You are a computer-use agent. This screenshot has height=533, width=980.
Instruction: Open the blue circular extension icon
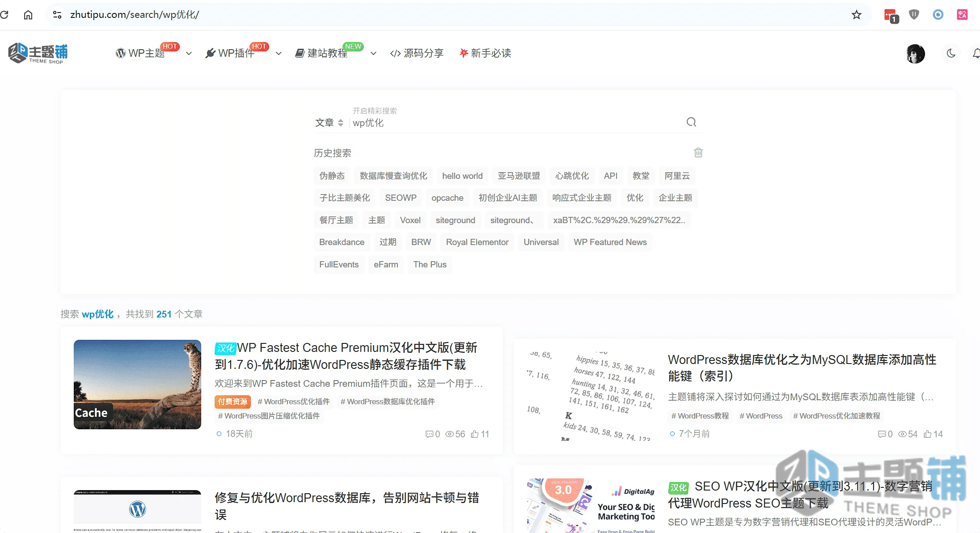tap(938, 15)
